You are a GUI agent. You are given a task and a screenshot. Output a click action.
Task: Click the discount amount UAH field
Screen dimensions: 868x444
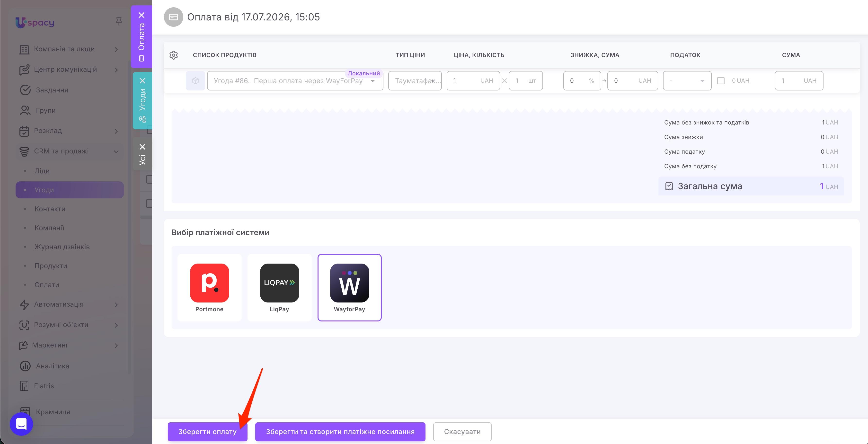click(632, 80)
